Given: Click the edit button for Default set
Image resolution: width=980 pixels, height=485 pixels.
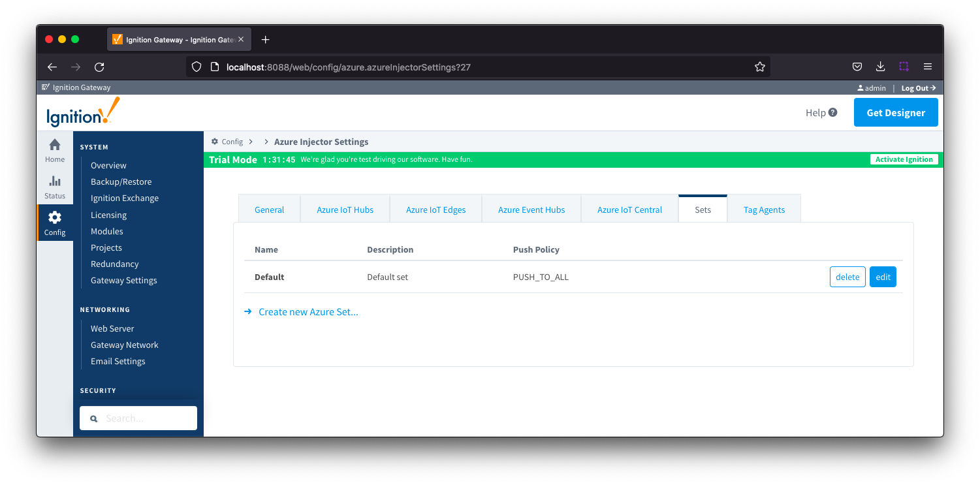Looking at the screenshot, I should (x=883, y=277).
